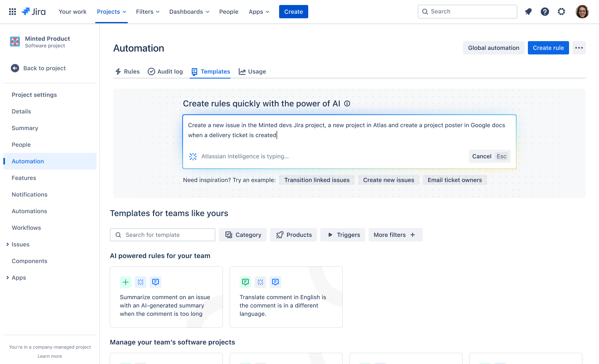The image size is (599, 364).
Task: Click the user avatar picture
Action: [582, 11]
